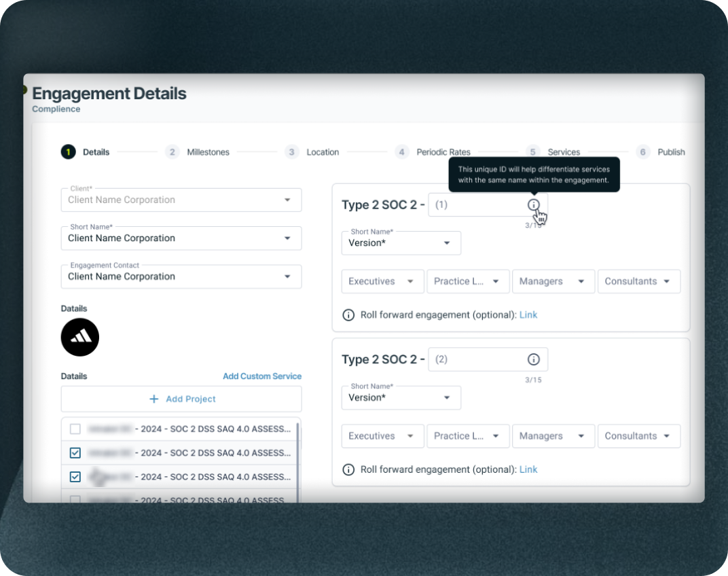728x576 pixels.
Task: Click info icon beside first Roll forward engagement
Action: tap(348, 315)
